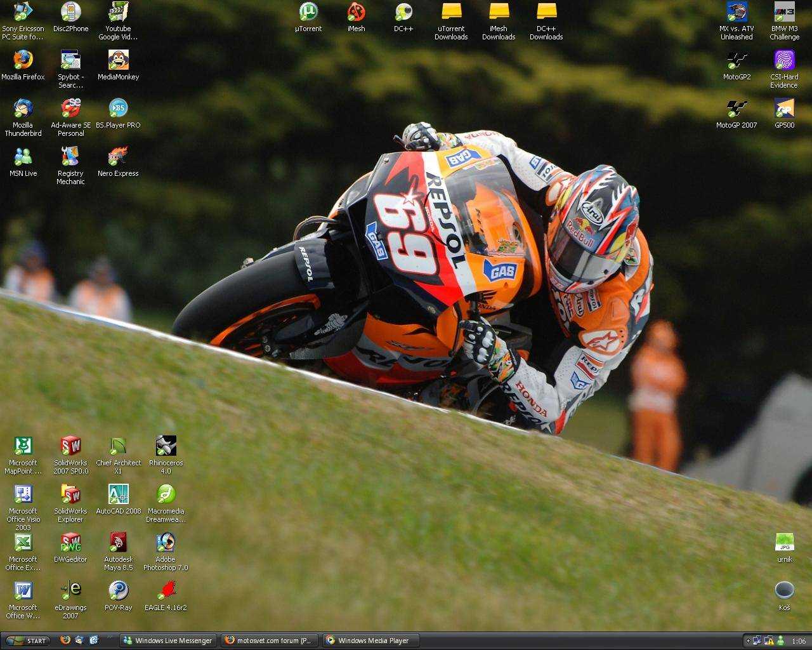Viewport: 812px width, 650px height.
Task: Select the Mozilla Firefox desktop shortcut
Action: (23, 65)
